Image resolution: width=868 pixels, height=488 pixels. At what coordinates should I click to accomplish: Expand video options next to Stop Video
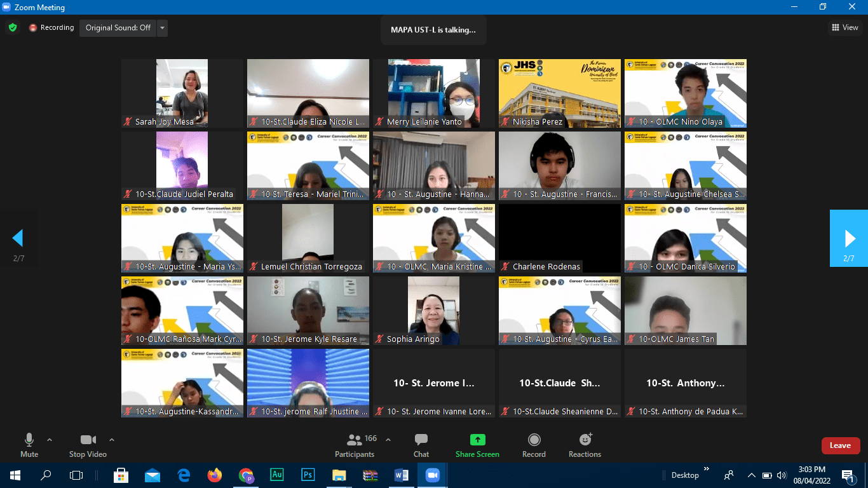[x=112, y=440]
